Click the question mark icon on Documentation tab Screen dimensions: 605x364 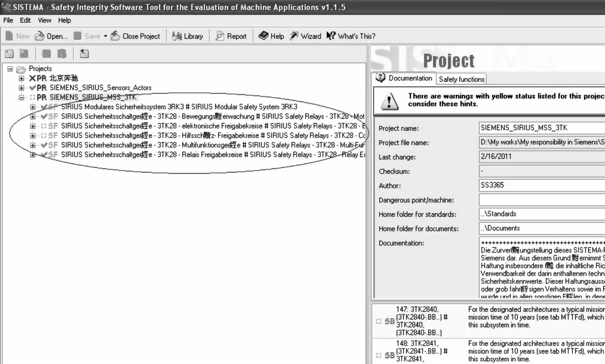coord(380,77)
